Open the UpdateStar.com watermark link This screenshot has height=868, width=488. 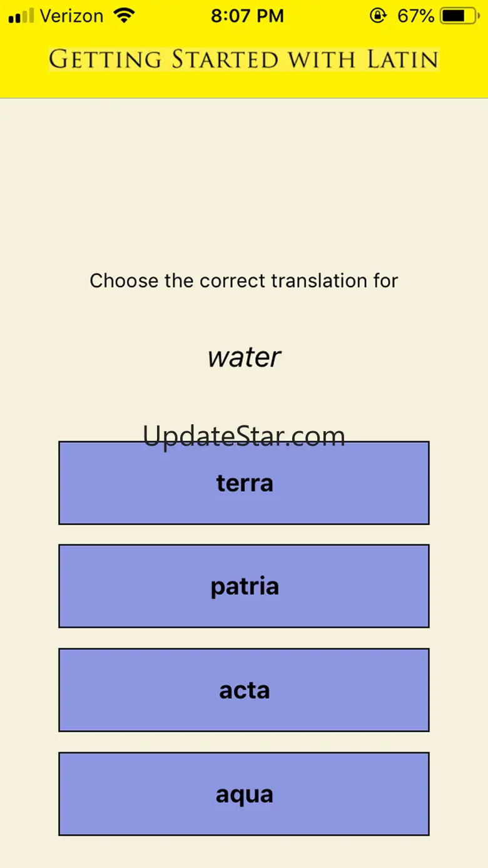tap(244, 436)
